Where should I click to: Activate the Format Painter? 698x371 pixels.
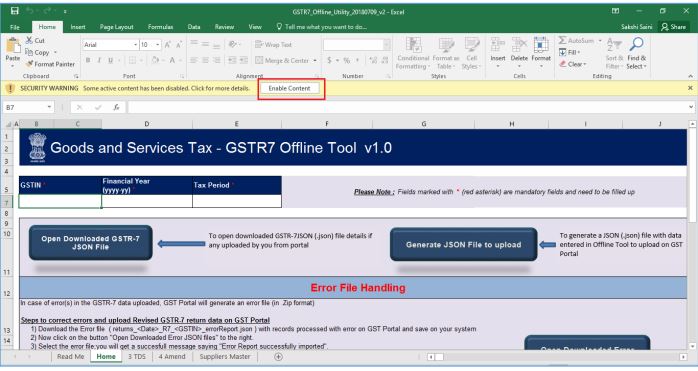click(50, 64)
